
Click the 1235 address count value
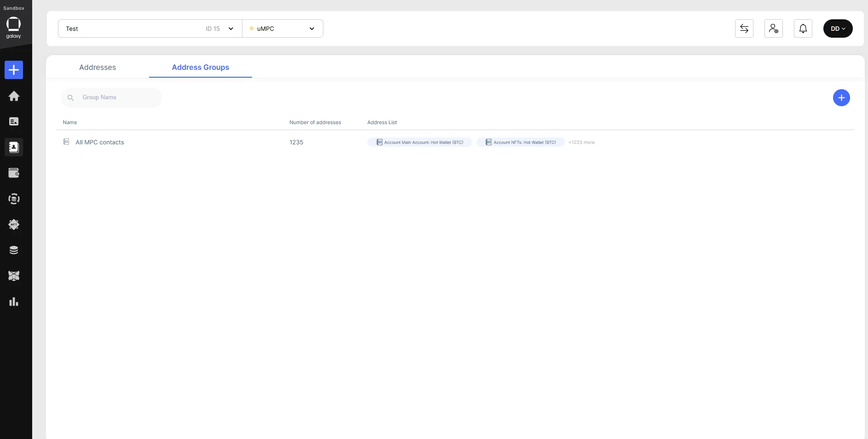[x=296, y=142]
